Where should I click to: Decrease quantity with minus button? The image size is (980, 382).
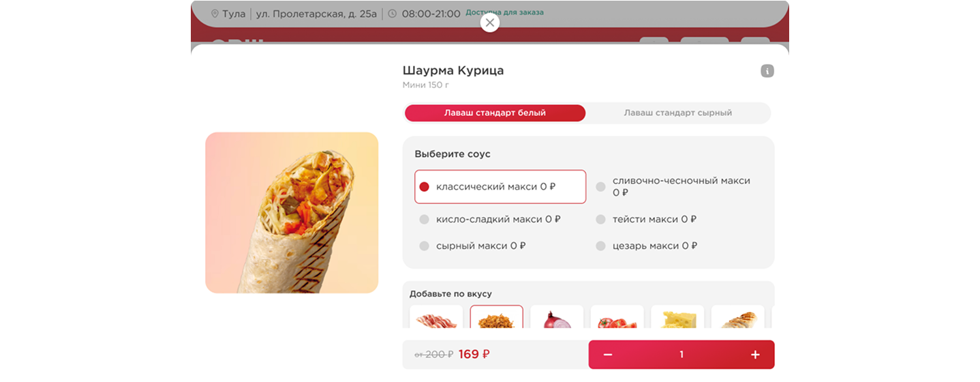608,355
